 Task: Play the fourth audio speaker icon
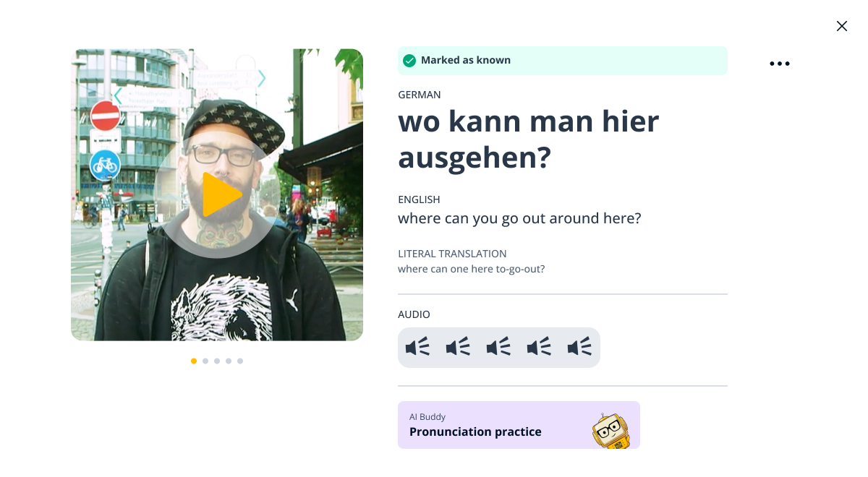click(x=539, y=348)
